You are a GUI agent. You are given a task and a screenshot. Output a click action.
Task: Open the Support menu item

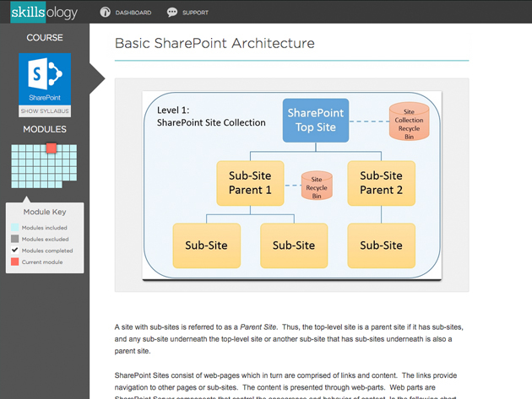tap(195, 13)
